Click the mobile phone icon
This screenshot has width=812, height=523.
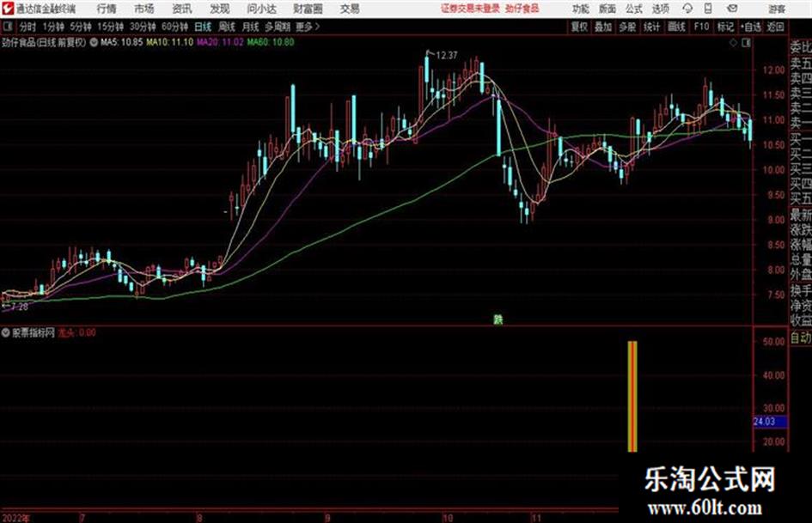pos(708,9)
